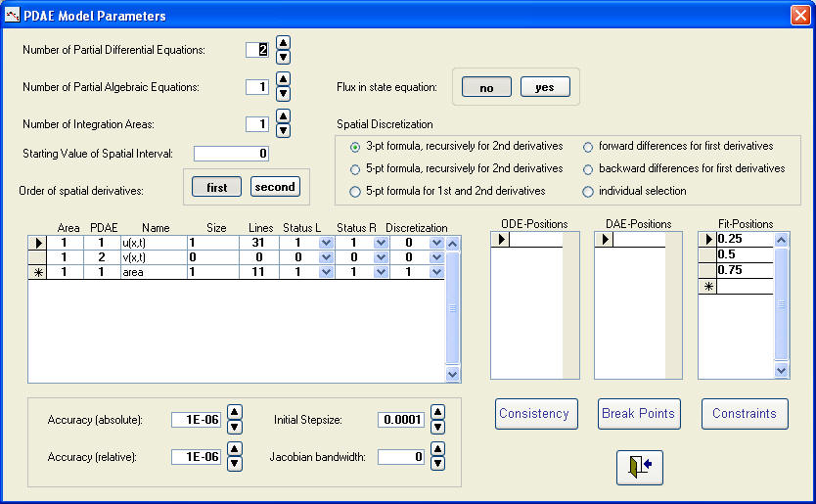
Task: Increase Number of Integration Areas
Action: 283,116
